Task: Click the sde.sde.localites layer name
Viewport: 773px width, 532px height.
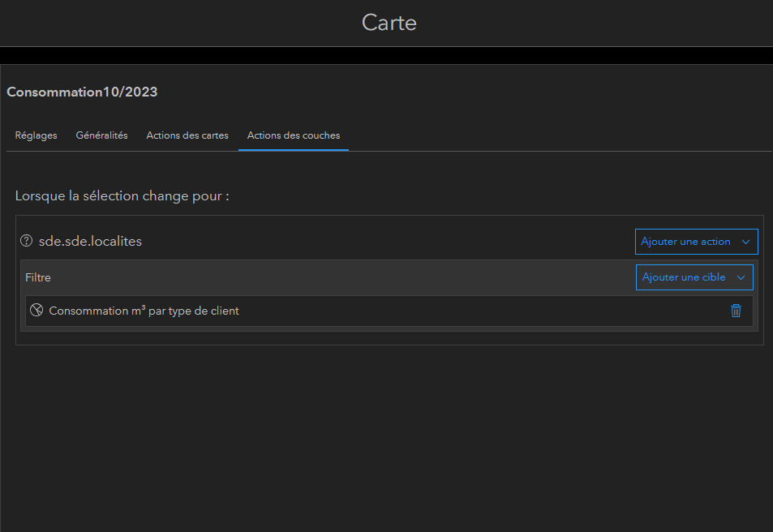Action: click(x=90, y=242)
